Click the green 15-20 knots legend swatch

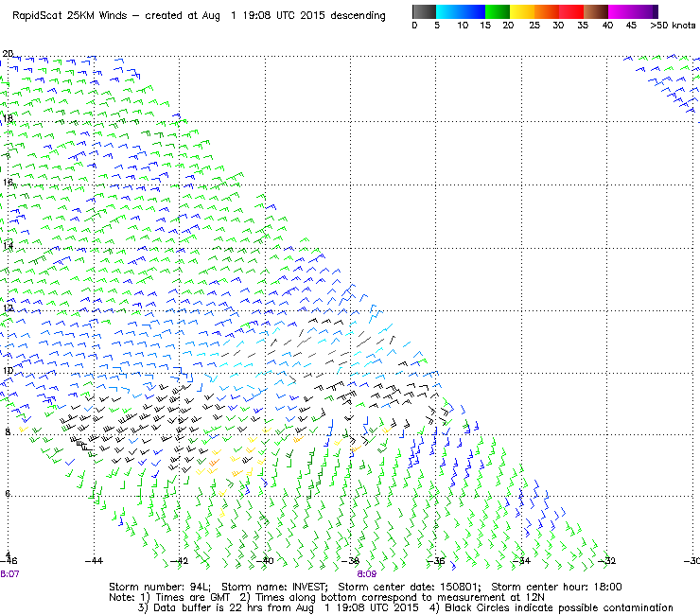[x=498, y=11]
